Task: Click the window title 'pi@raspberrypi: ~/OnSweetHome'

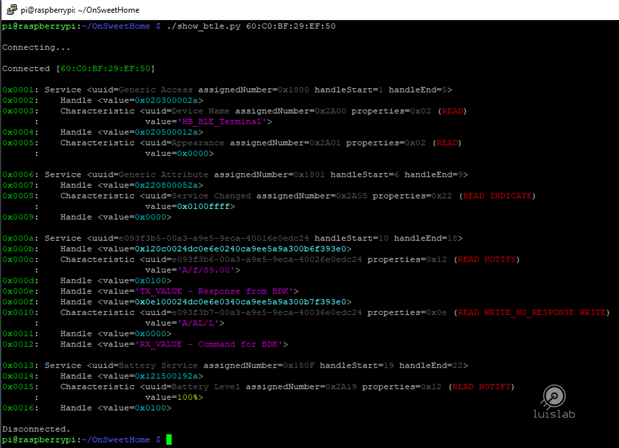Action: pos(80,10)
